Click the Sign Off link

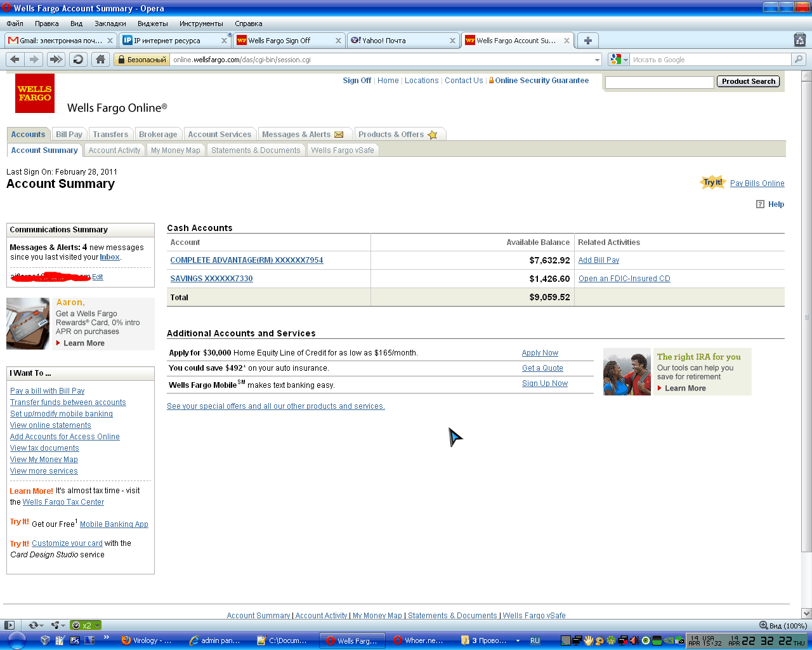point(357,81)
